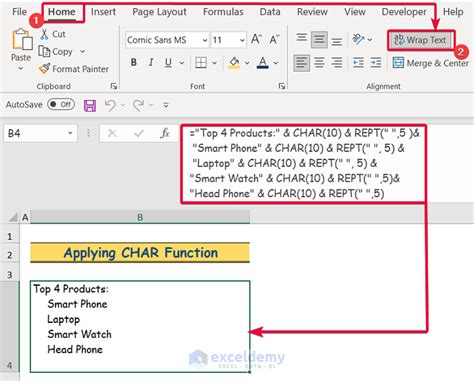Switch to the View tab
This screenshot has width=474, height=381.
point(355,12)
